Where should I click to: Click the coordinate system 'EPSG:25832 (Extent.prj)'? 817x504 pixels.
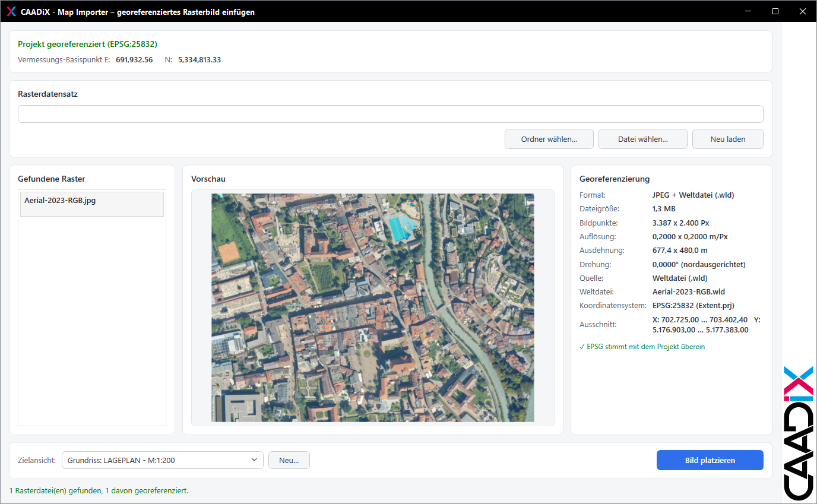[x=693, y=306]
